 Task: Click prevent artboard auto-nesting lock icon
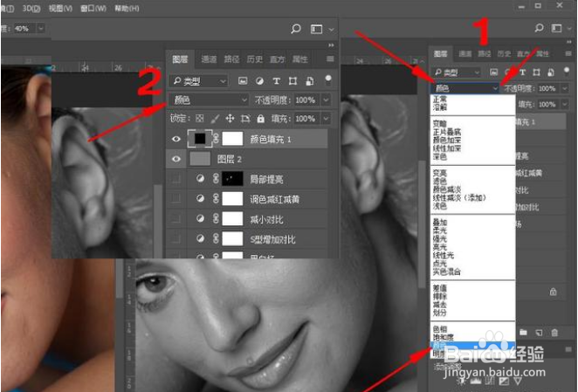[245, 119]
